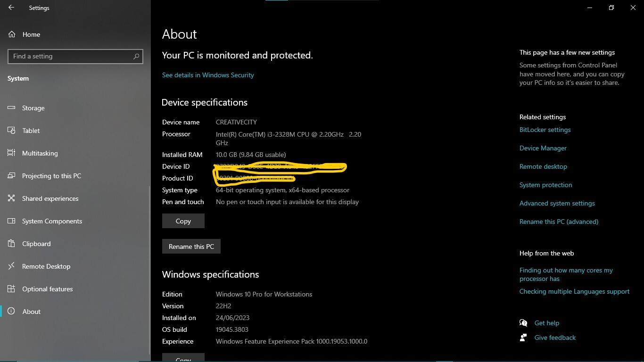Viewport: 644px width, 362px height.
Task: Click the Windows 10 Pro for Workstations edition
Action: pyautogui.click(x=264, y=294)
